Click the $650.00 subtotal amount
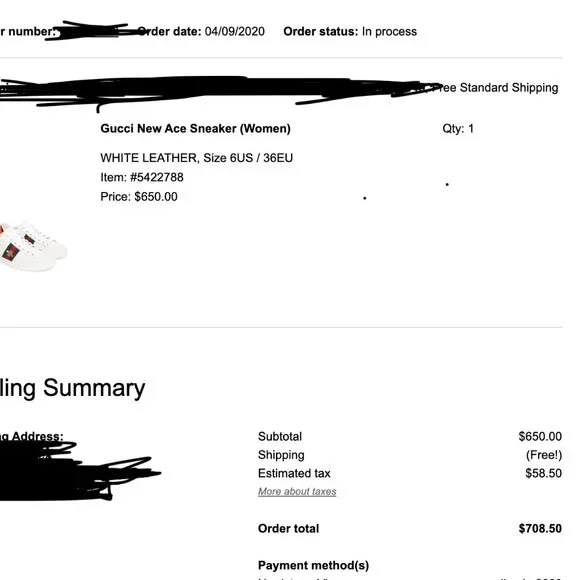This screenshot has width=580, height=580. tap(540, 436)
